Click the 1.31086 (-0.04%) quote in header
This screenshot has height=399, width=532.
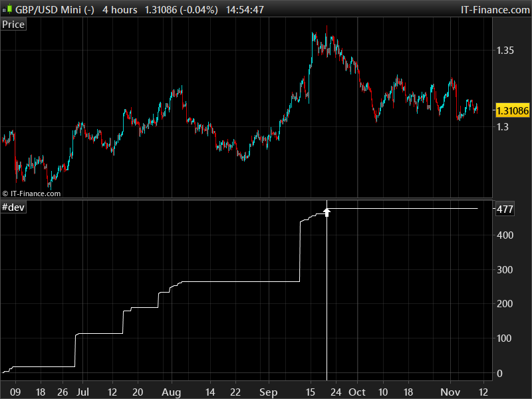[x=181, y=10]
